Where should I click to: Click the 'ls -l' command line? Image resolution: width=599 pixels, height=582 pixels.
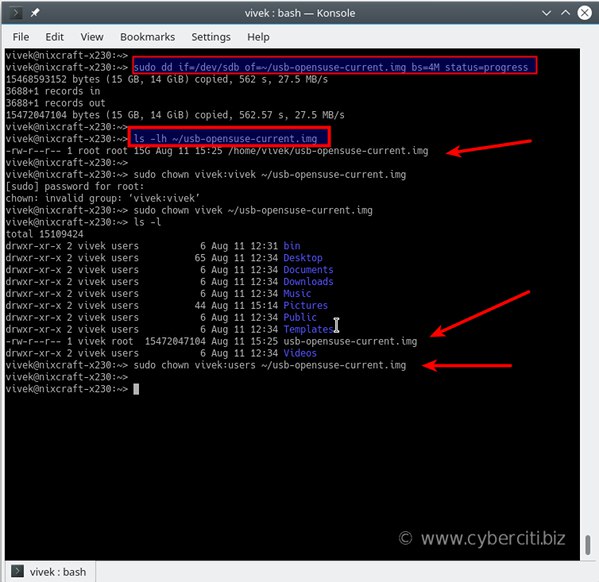click(147, 222)
